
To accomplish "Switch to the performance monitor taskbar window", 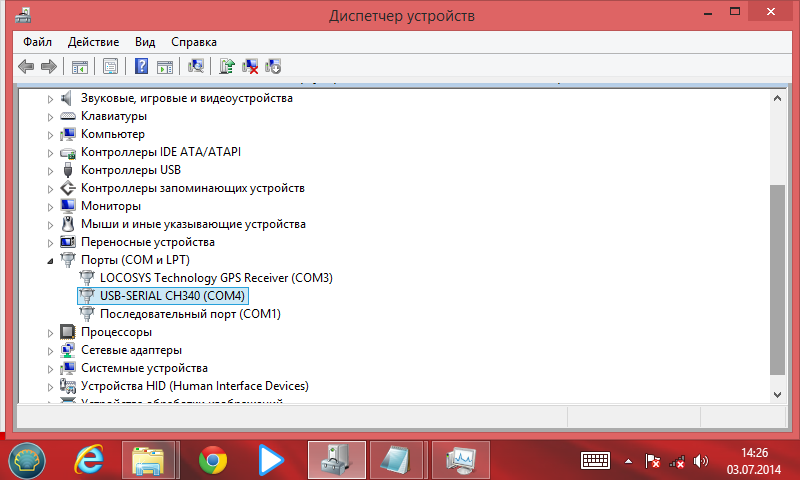I will coord(461,461).
